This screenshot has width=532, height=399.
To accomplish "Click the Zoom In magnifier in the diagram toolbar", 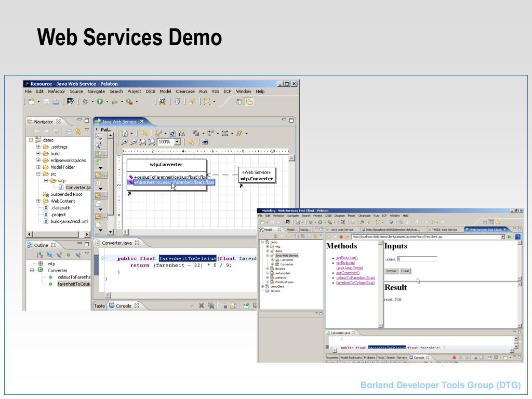I will [125, 142].
